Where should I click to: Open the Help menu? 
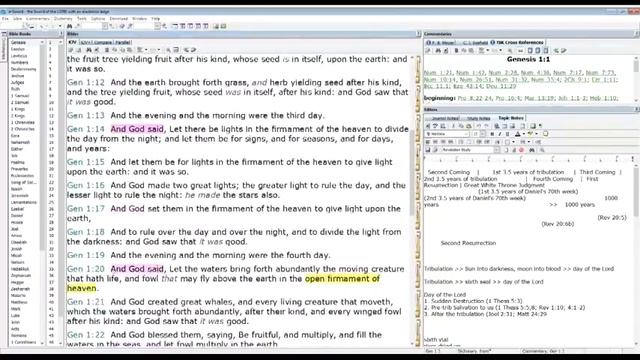pos(156,19)
